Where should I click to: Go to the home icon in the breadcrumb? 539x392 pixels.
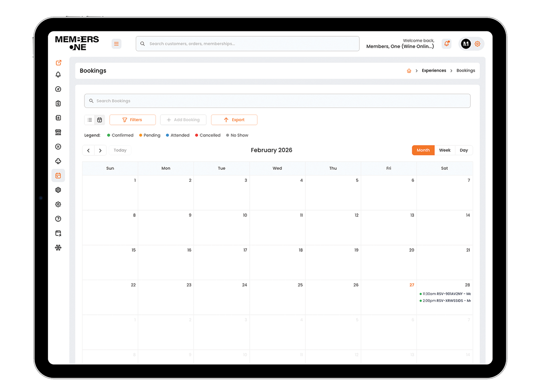tap(409, 71)
